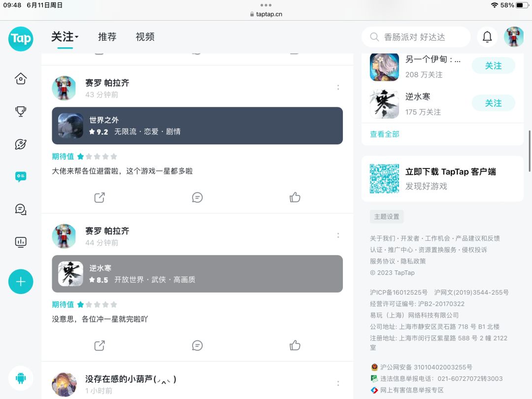Click 期待值 star rating on 世界之外 review
Image resolution: width=532 pixels, height=399 pixels.
(97, 157)
